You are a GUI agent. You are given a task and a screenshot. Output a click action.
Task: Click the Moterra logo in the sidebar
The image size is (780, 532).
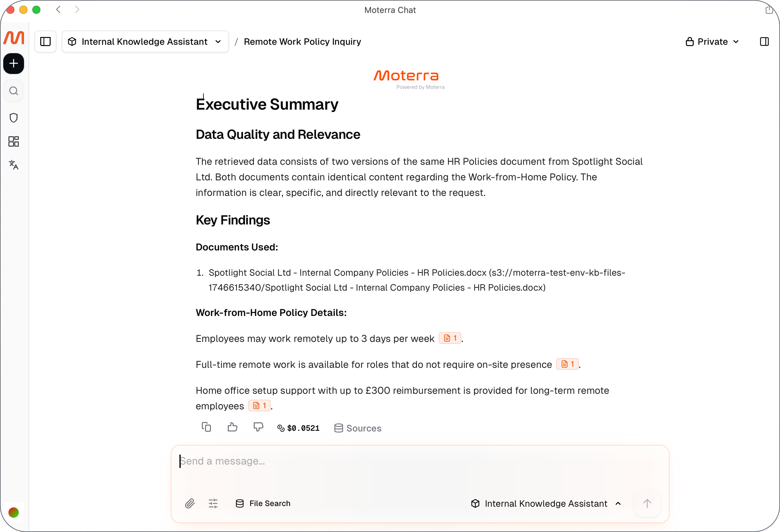[x=14, y=38]
